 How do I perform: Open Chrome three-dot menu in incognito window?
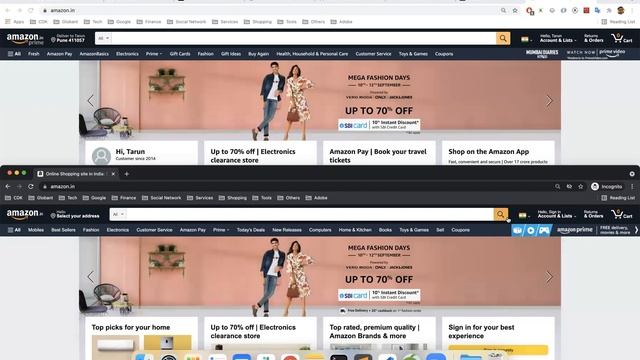(632, 187)
